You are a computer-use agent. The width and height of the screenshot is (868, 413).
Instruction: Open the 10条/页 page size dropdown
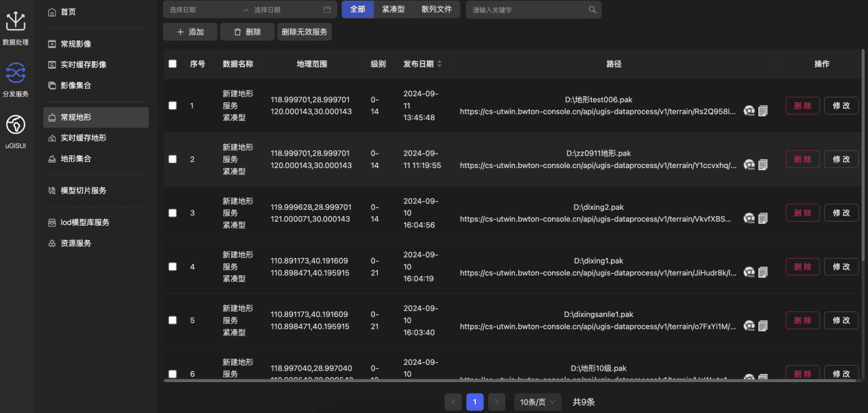coord(538,402)
